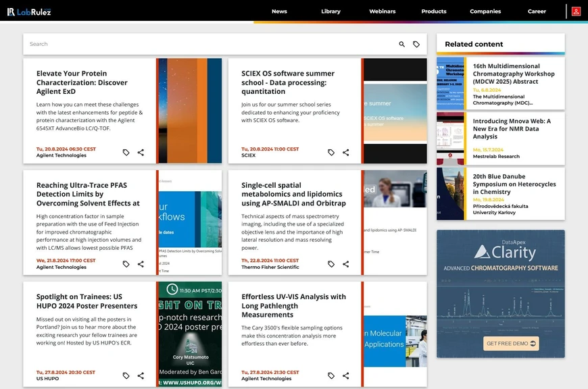Open the tag filter icon beside search
Viewport: 588px width, 389px height.
(x=417, y=43)
